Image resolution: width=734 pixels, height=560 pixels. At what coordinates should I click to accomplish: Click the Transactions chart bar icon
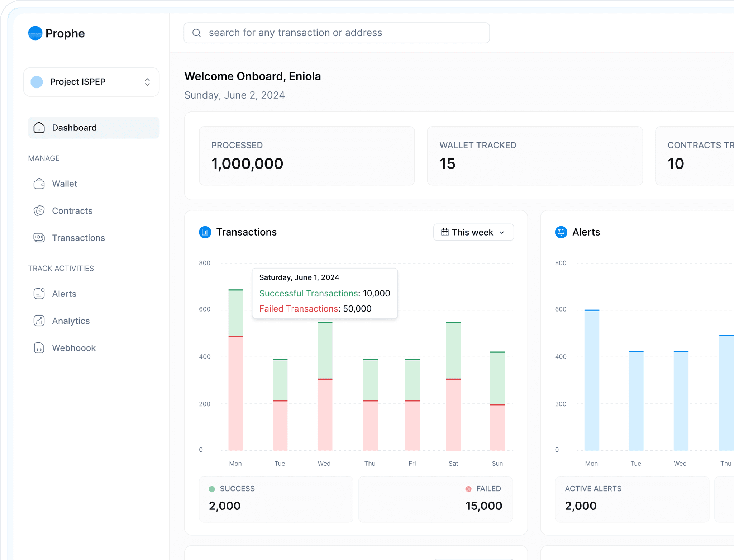205,232
